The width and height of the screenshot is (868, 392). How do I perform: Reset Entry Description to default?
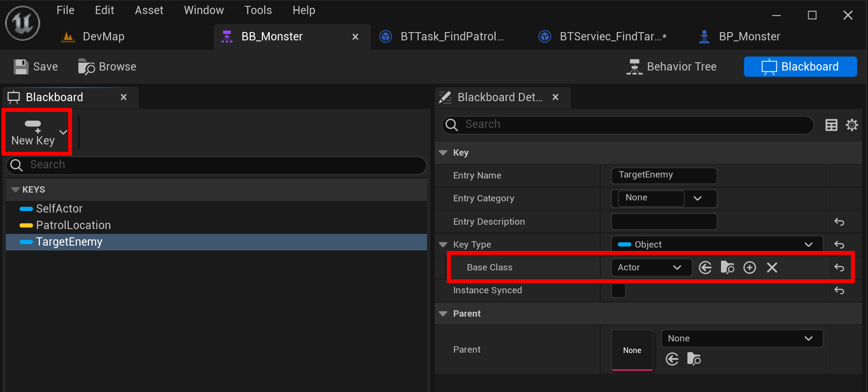pos(839,222)
